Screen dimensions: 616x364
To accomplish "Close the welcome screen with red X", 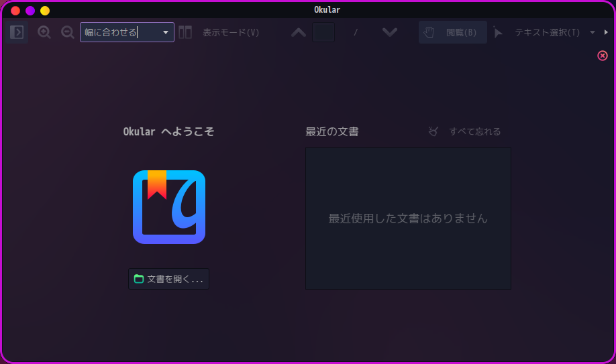I will pyautogui.click(x=603, y=56).
